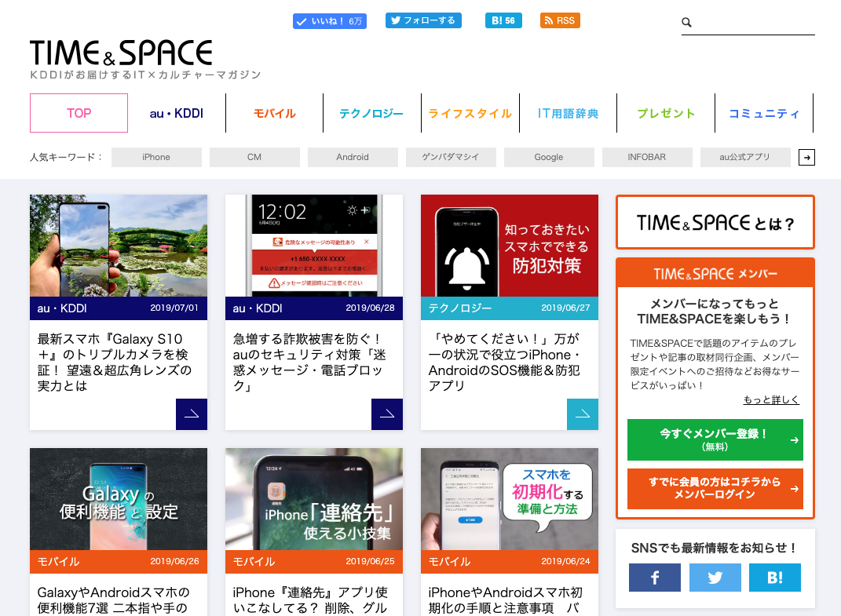The image size is (841, 616).
Task: Type in the search input field
Action: [x=754, y=23]
